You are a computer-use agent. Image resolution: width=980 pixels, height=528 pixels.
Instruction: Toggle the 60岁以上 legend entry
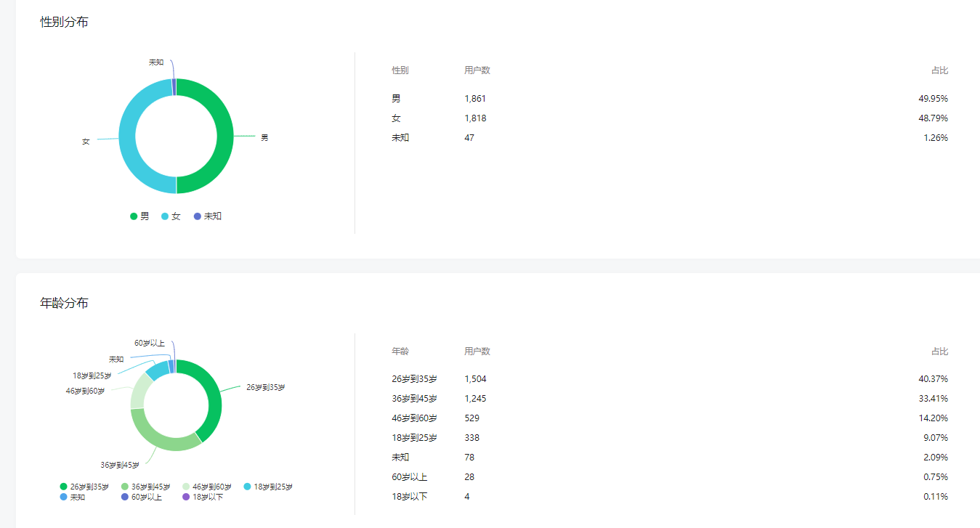141,497
